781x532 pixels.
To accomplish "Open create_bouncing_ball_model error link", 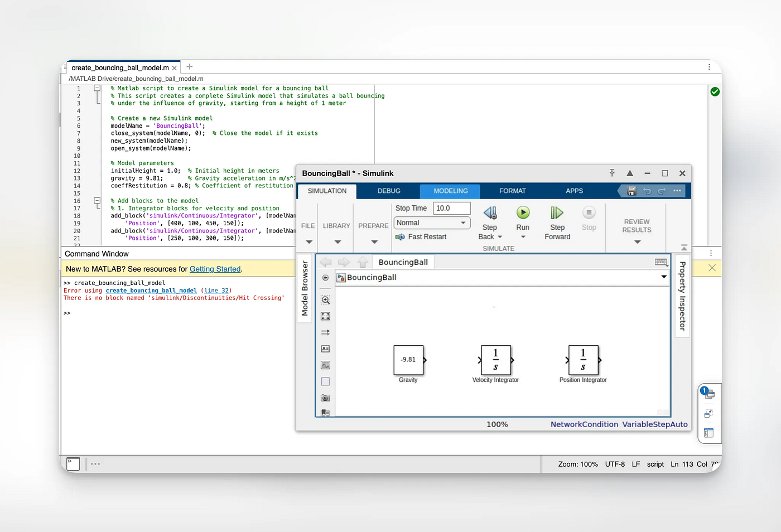I will tap(151, 291).
